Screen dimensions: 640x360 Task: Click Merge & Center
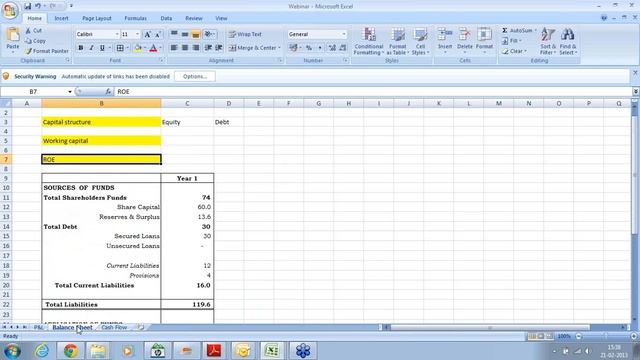[x=254, y=48]
